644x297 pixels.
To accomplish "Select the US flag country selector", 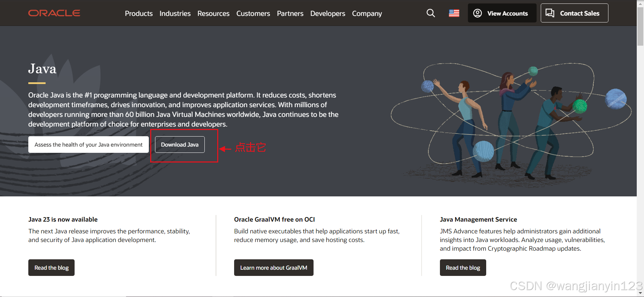I will (454, 13).
